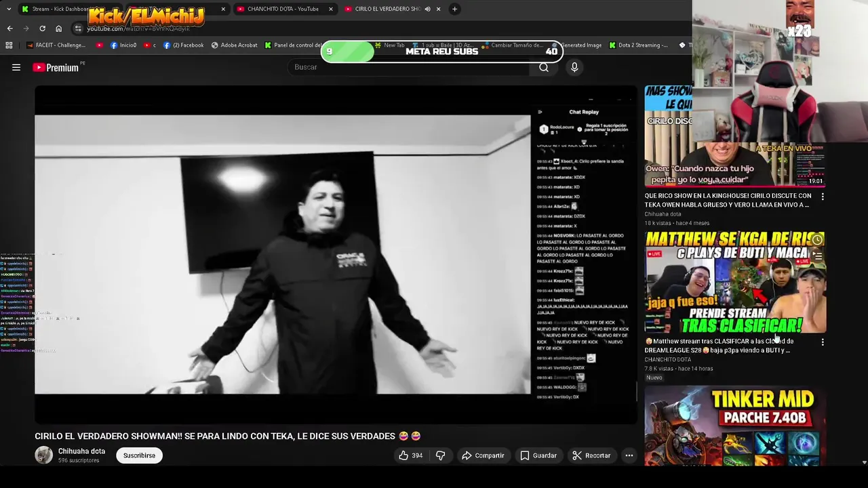
Task: Open Matthew stream tras CLASIFICAR video title
Action: (x=719, y=346)
